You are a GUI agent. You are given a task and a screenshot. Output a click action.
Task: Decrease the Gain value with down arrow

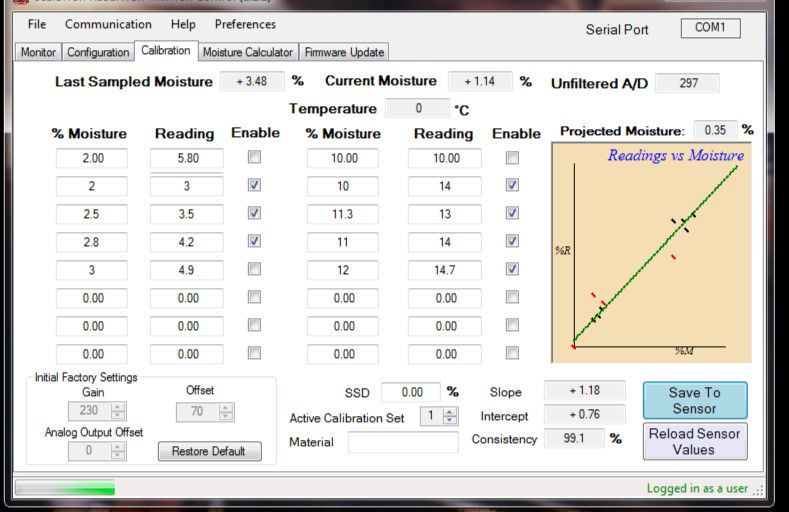click(118, 415)
